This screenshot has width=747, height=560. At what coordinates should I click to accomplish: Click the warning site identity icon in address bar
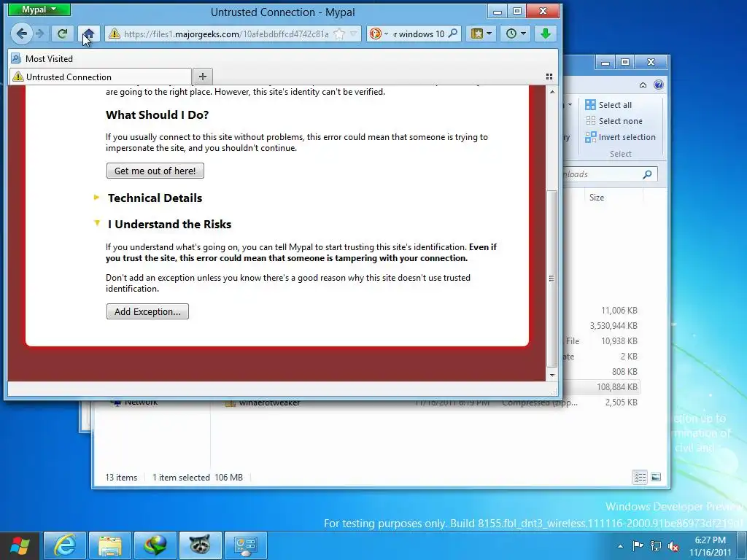click(114, 34)
